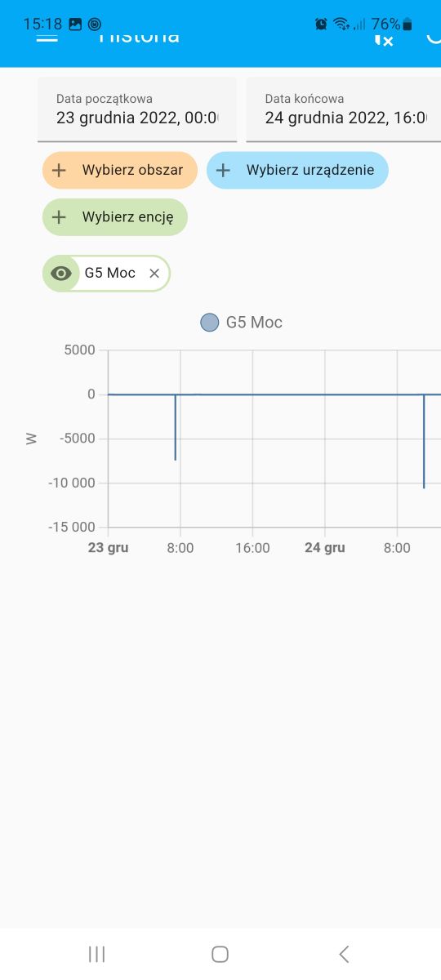Viewport: 441px width, 980px height.
Task: Toggle G5 Moc series via legend circle
Action: point(210,323)
